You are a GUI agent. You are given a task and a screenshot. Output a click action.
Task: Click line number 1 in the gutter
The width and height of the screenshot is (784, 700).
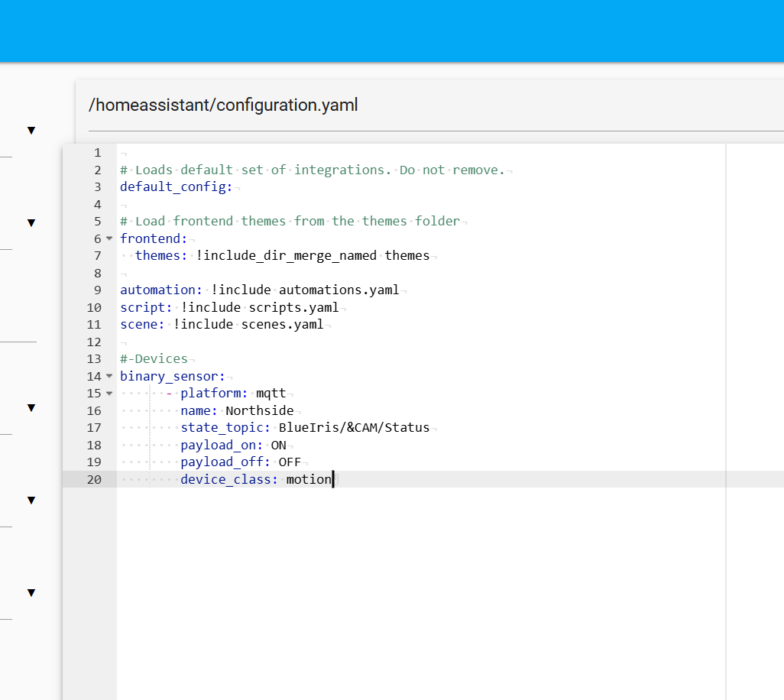[98, 153]
